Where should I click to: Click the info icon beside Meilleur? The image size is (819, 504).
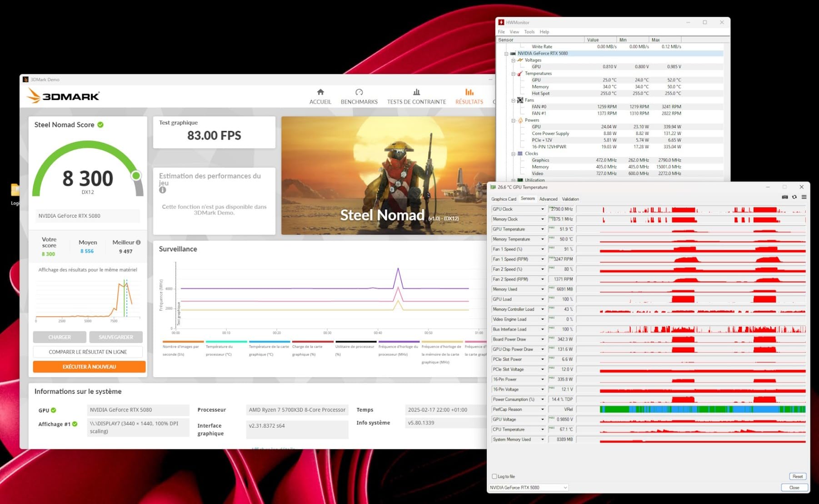pos(138,242)
